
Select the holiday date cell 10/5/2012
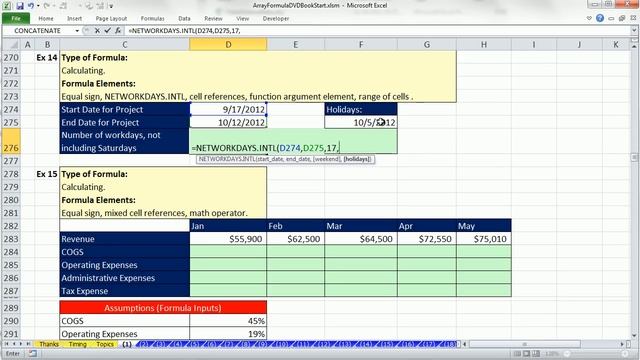tap(361, 122)
